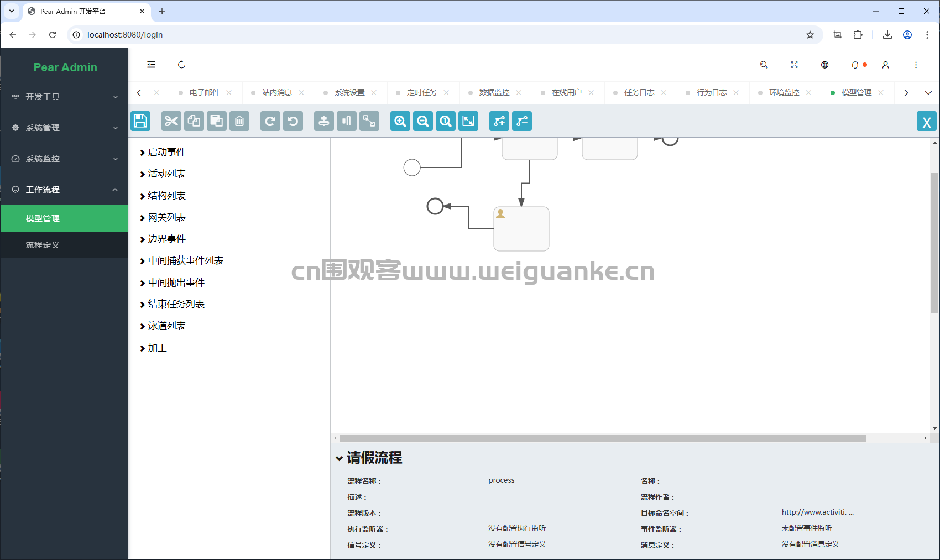940x560 pixels.
Task: Expand the 网关列表 palette group
Action: (163, 217)
